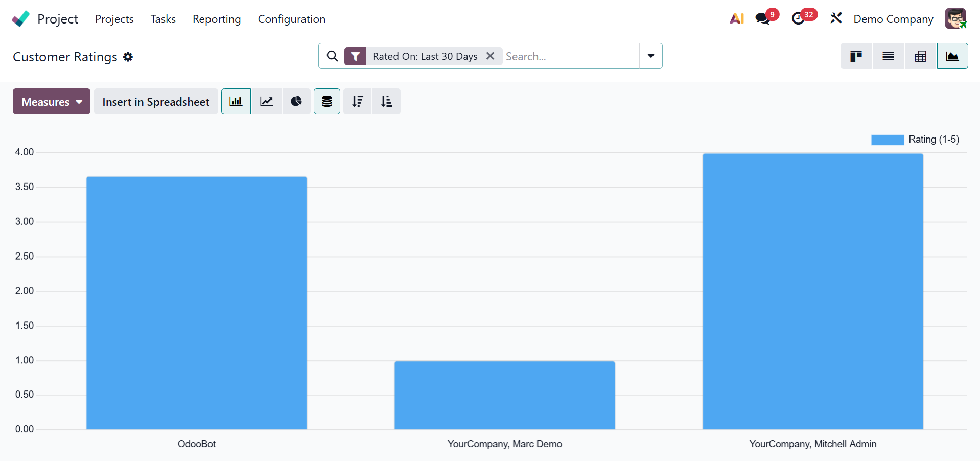Screen dimensions: 980x461
Task: Toggle the stacked chart option
Action: click(327, 101)
